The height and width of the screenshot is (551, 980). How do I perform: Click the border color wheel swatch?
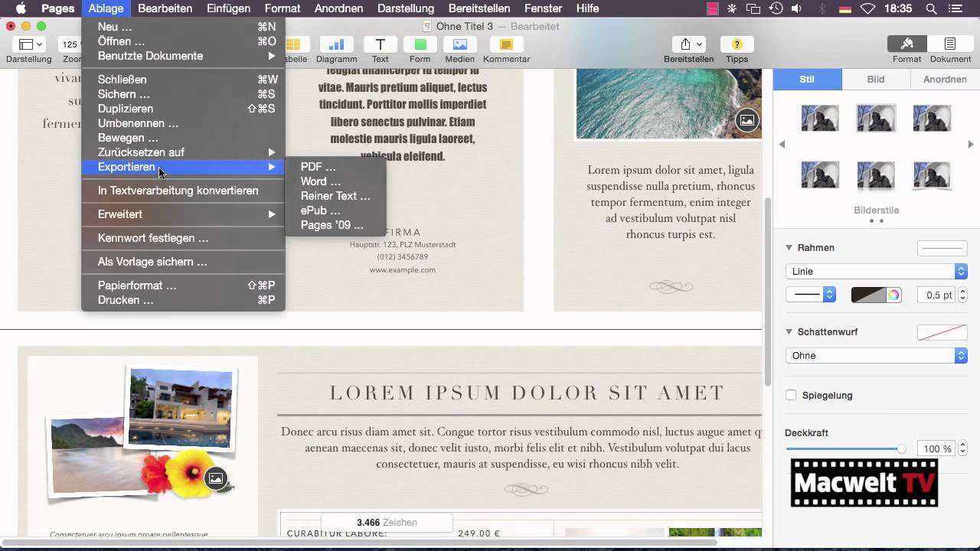point(893,295)
